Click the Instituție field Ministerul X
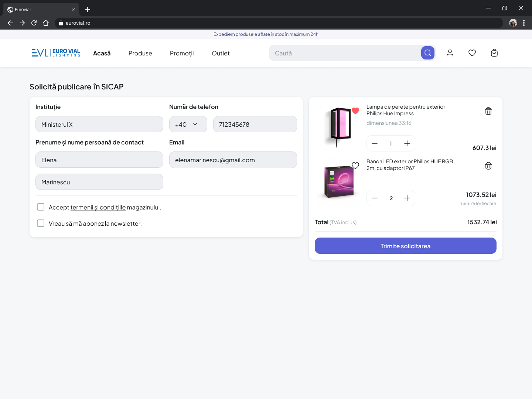The height and width of the screenshot is (399, 532). pos(99,124)
